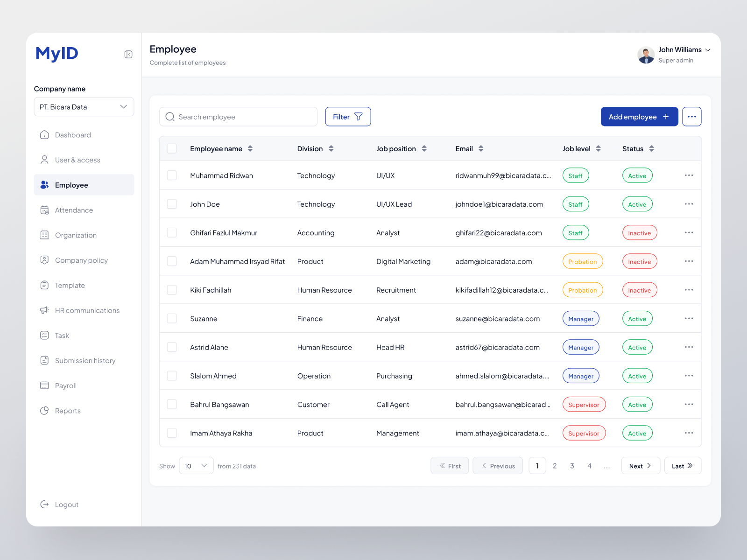Screen dimensions: 747x560
Task: Go to the First page
Action: [x=450, y=466]
